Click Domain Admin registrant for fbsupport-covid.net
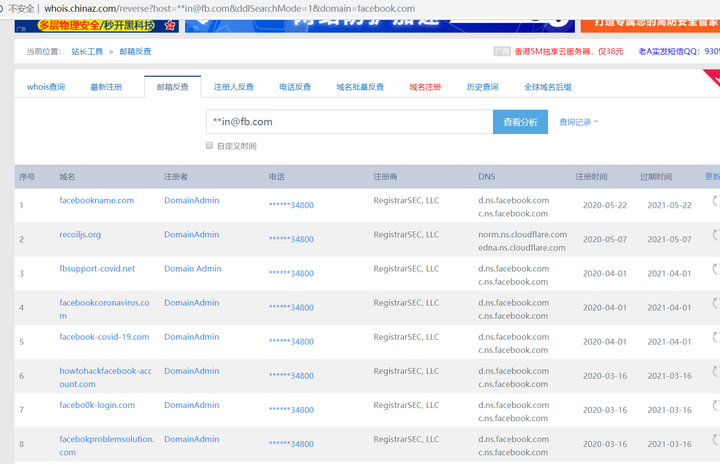This screenshot has width=720, height=464. pos(193,269)
